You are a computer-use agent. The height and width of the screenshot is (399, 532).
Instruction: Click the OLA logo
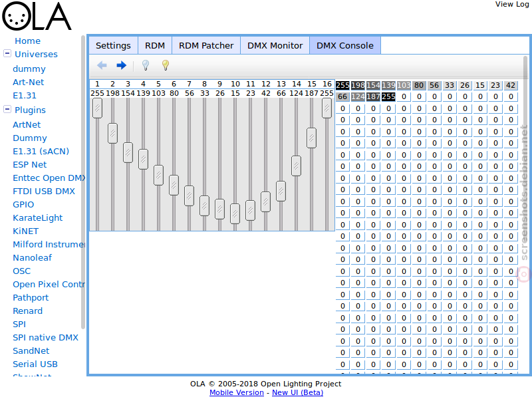(37, 16)
